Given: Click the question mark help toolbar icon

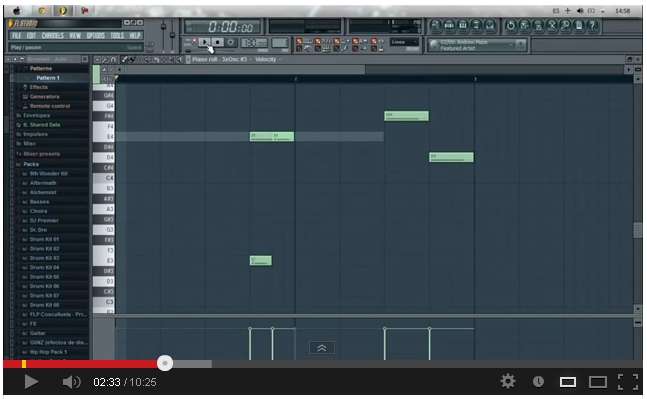Looking at the screenshot, I should [x=593, y=26].
